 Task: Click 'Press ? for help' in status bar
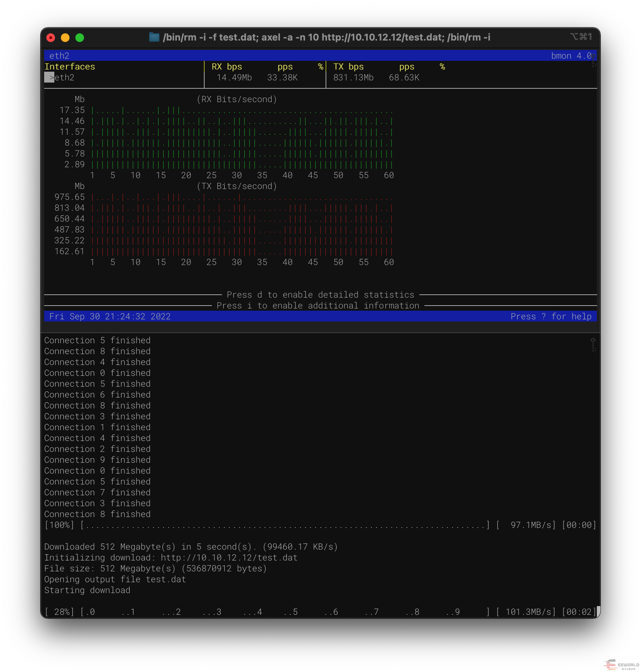click(550, 316)
